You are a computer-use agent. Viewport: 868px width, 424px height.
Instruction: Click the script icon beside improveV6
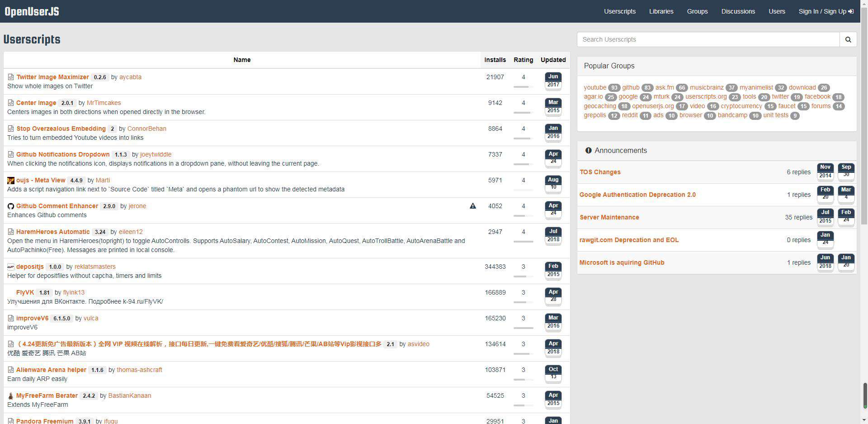click(11, 318)
